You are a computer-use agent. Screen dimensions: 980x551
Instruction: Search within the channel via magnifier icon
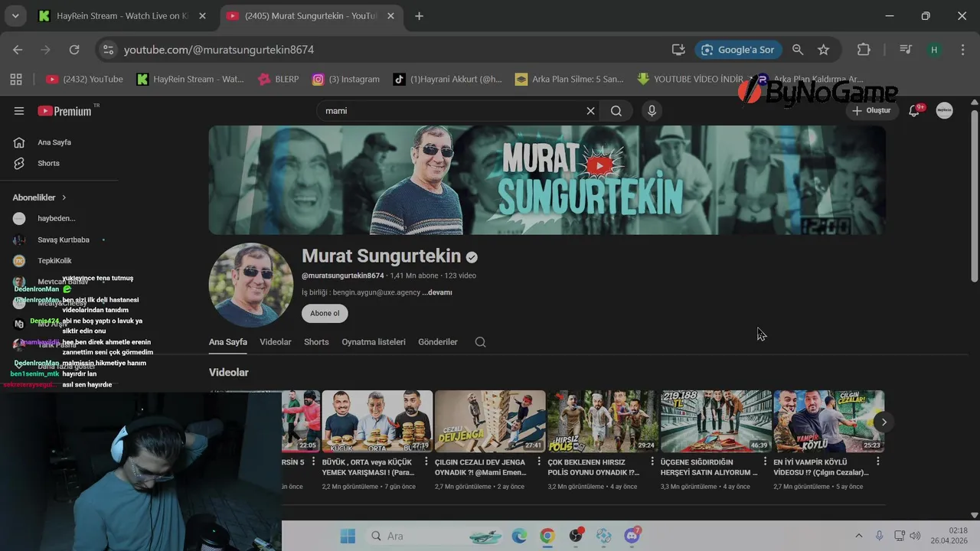(x=481, y=342)
